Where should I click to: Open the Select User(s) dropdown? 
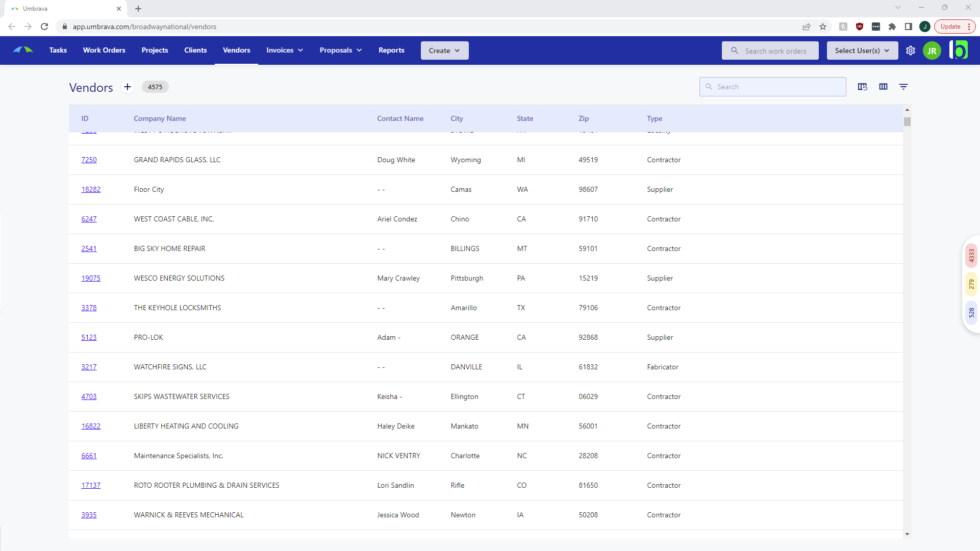pos(862,51)
